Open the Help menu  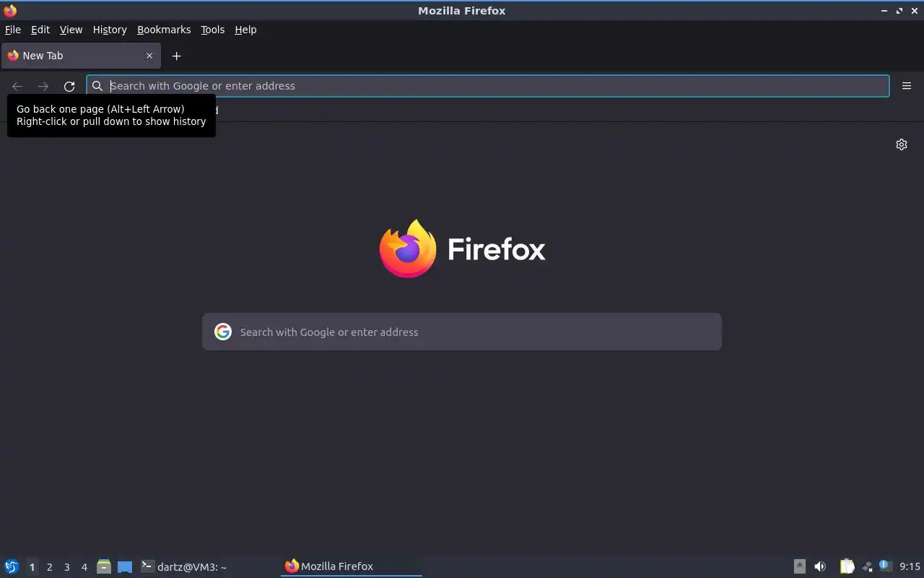click(x=245, y=30)
